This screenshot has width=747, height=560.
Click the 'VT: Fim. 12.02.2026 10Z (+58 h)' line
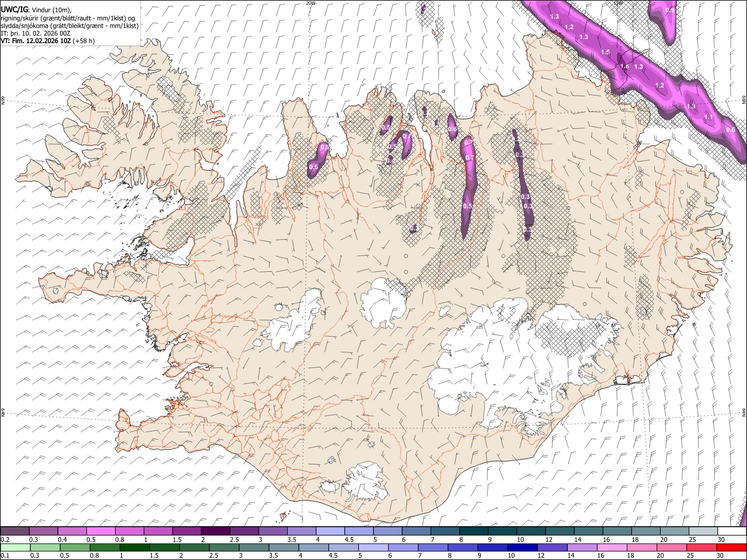point(48,41)
